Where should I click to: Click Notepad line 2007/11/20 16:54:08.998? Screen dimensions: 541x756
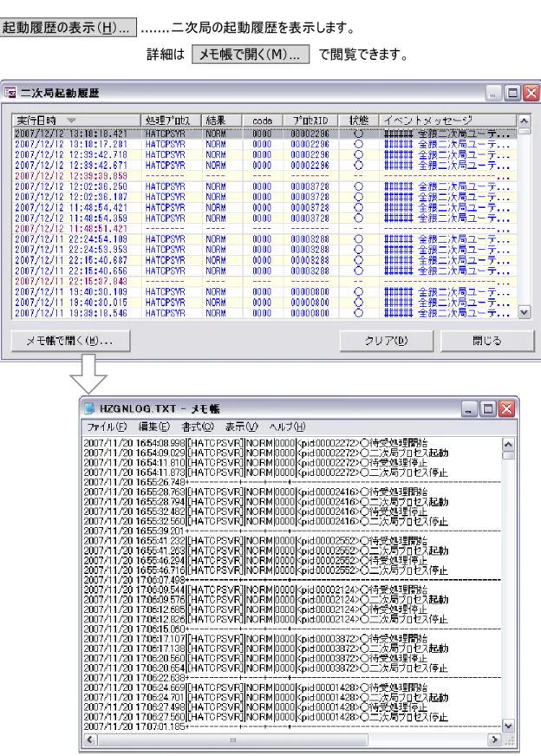coord(256,443)
